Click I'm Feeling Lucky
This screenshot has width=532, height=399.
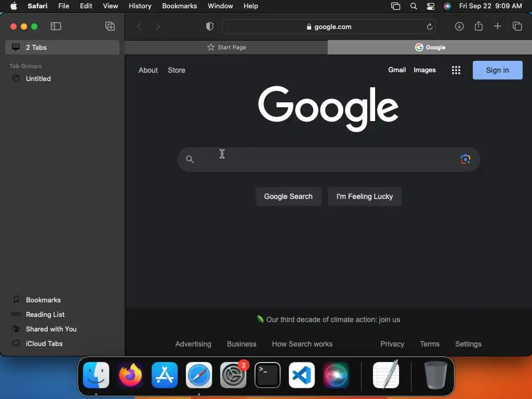[x=364, y=196]
